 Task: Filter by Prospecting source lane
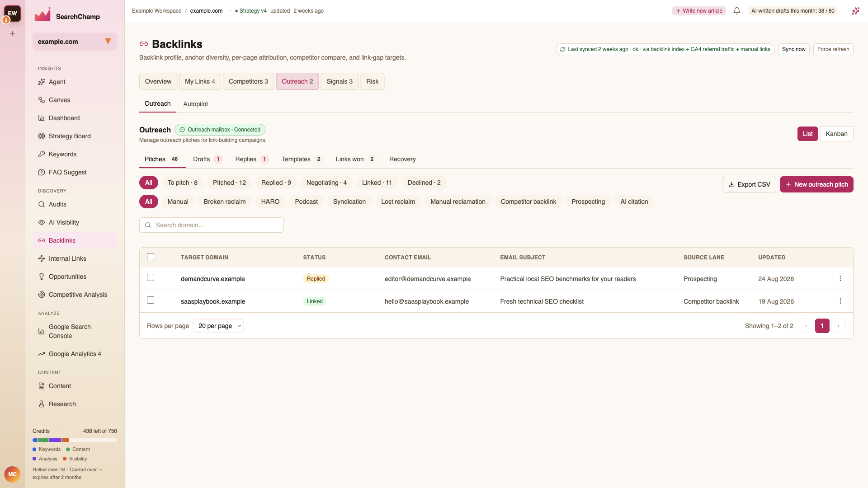[x=588, y=202]
